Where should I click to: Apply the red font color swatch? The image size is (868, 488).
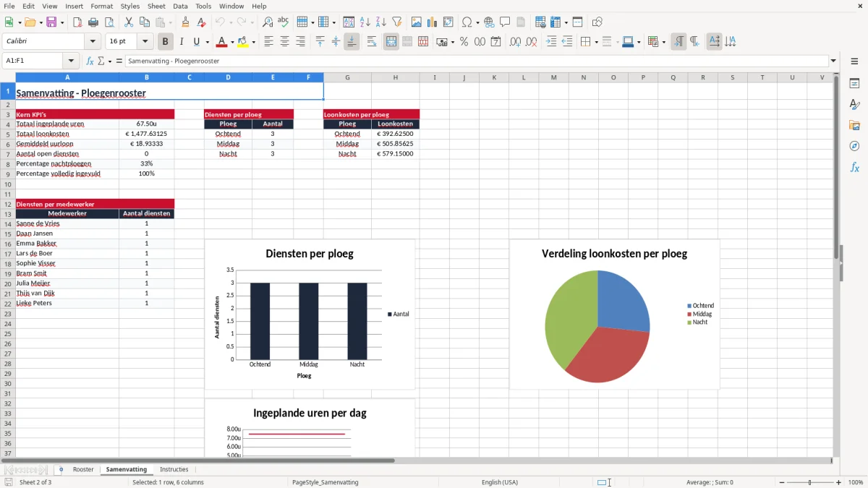(221, 42)
